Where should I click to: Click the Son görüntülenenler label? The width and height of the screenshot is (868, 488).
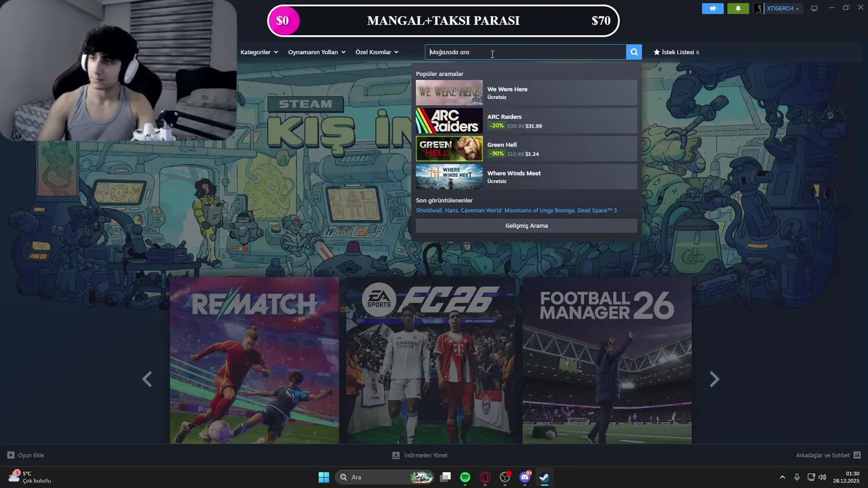point(444,201)
